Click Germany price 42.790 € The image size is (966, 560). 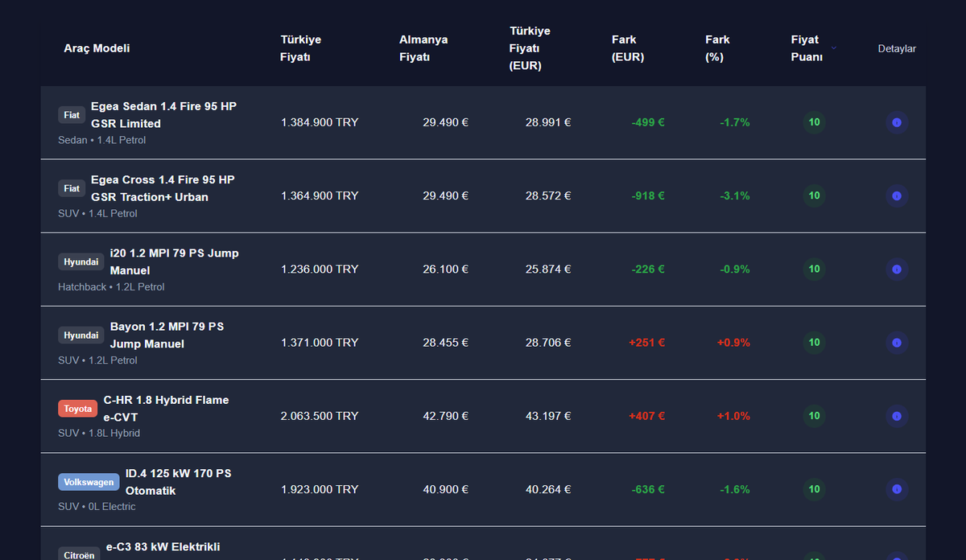(445, 416)
